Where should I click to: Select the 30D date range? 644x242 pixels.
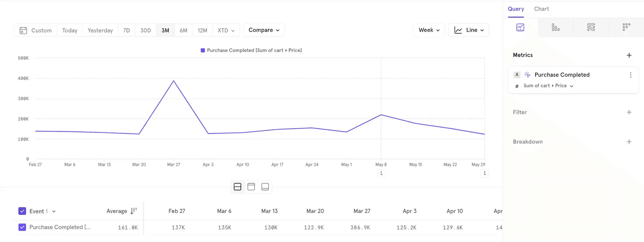click(145, 30)
